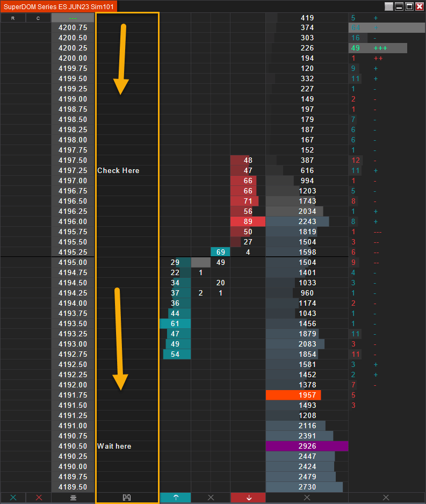Click the purple 2926 volume bar
The height and width of the screenshot is (504, 426).
pos(307,446)
